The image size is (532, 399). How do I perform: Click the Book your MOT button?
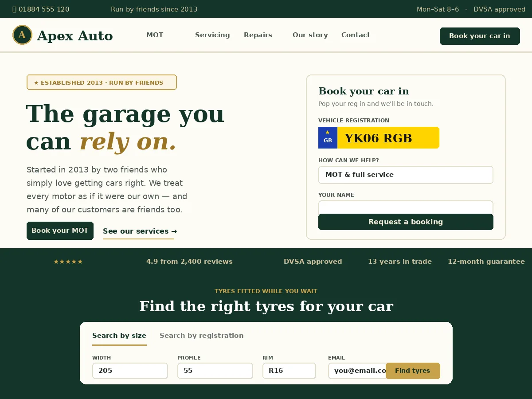pyautogui.click(x=60, y=231)
